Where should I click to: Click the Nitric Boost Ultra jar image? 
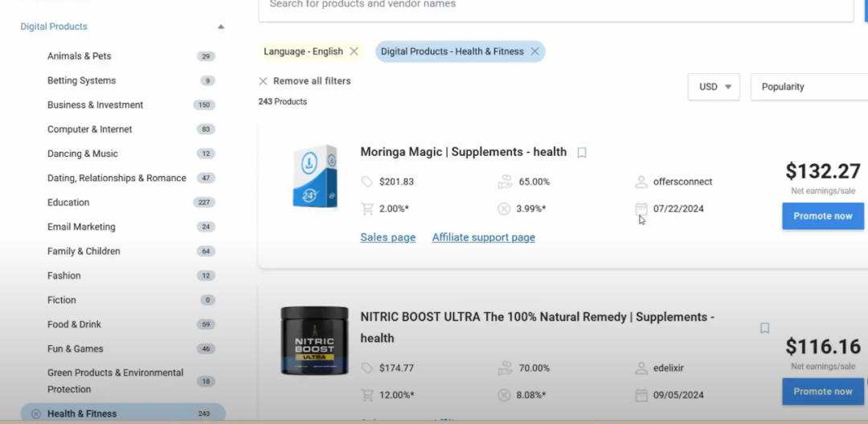click(x=314, y=340)
